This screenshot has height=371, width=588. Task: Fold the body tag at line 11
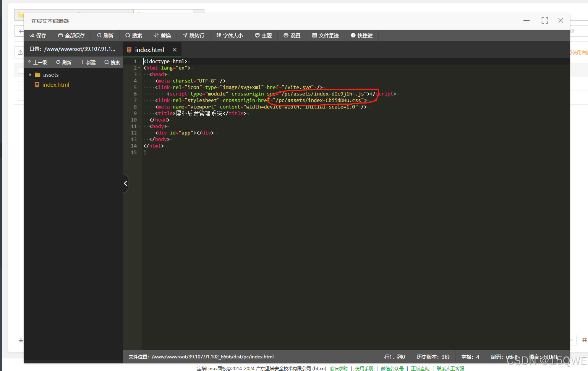tap(139, 126)
